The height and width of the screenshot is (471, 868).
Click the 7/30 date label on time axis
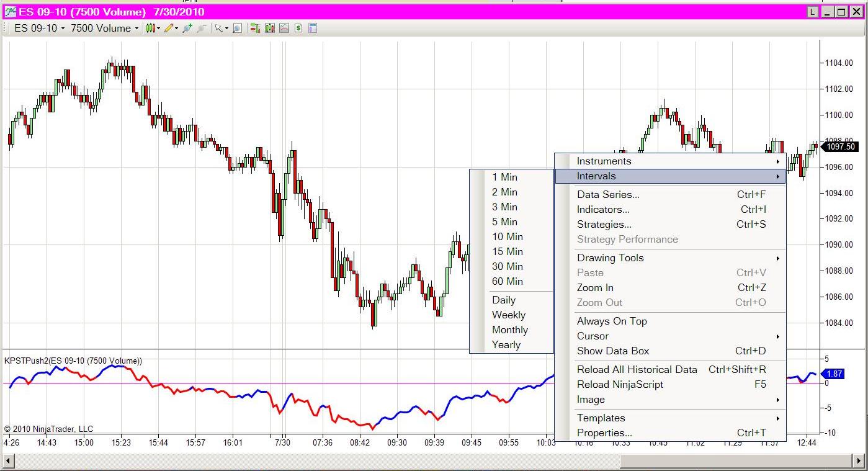(x=282, y=442)
